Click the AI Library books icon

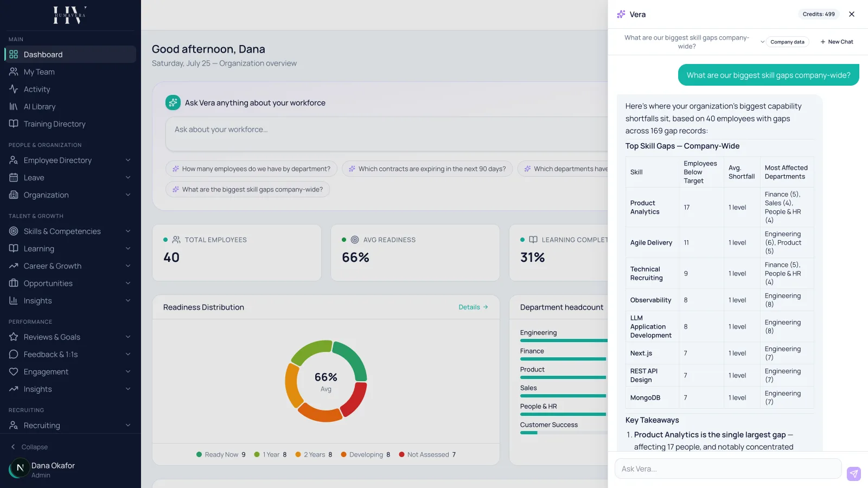click(14, 106)
